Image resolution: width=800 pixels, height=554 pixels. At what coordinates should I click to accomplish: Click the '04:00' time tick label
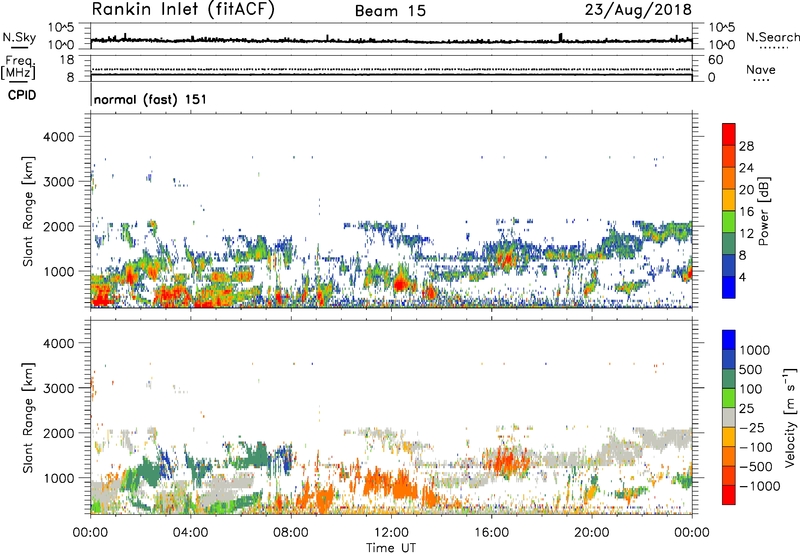[190, 533]
